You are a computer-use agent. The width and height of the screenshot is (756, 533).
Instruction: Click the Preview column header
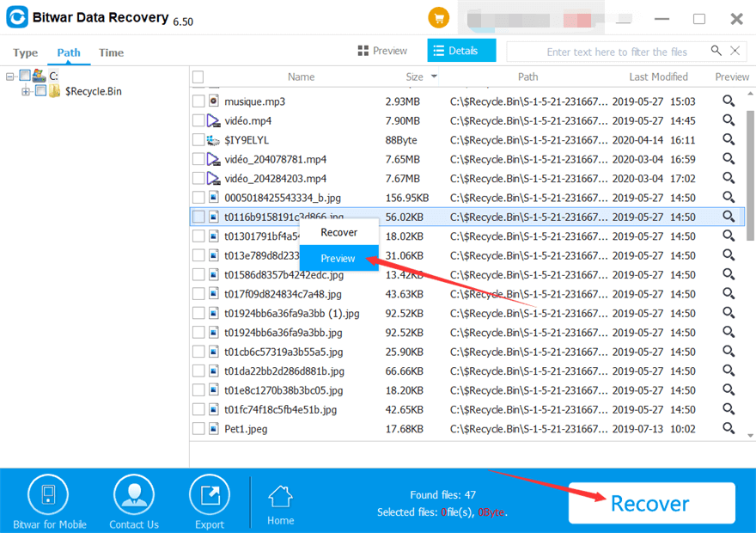[x=731, y=77]
